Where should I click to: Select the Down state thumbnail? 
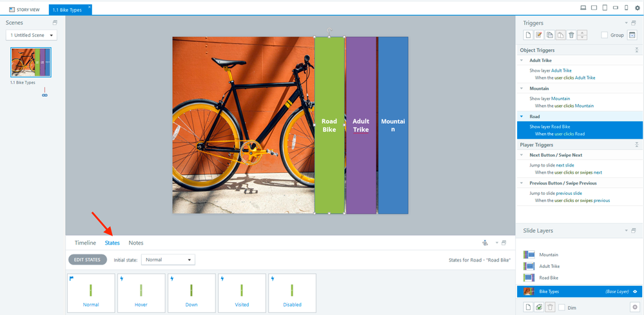tap(191, 293)
